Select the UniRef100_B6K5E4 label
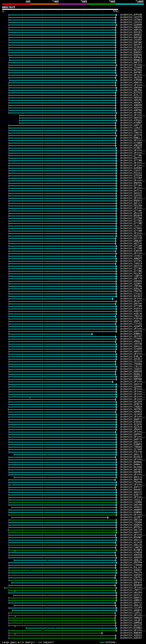The image size is (146, 644). coord(131,472)
